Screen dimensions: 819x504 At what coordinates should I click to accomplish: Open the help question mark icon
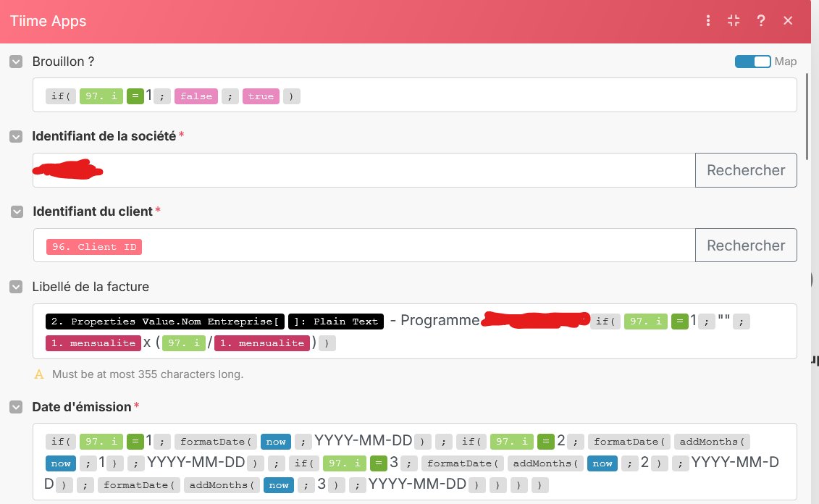point(761,20)
